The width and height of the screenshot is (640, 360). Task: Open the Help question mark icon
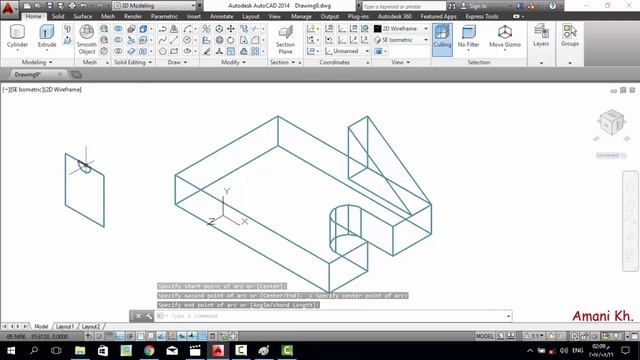(x=552, y=6)
